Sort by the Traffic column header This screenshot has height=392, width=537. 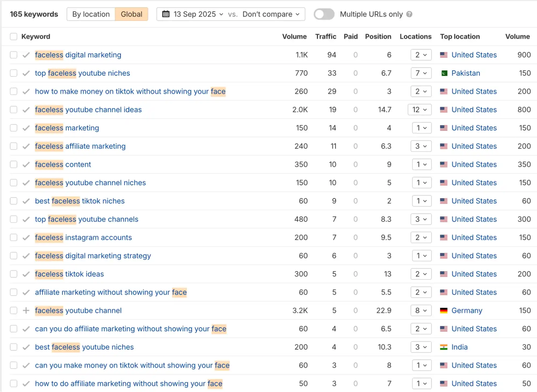click(326, 36)
